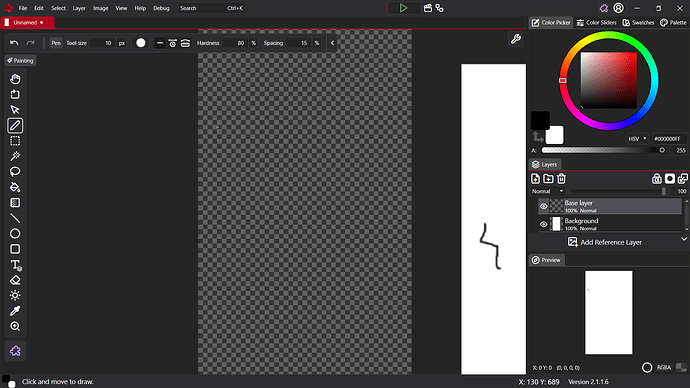Open the HSV color mode dropdown
This screenshot has height=388, width=690.
638,139
